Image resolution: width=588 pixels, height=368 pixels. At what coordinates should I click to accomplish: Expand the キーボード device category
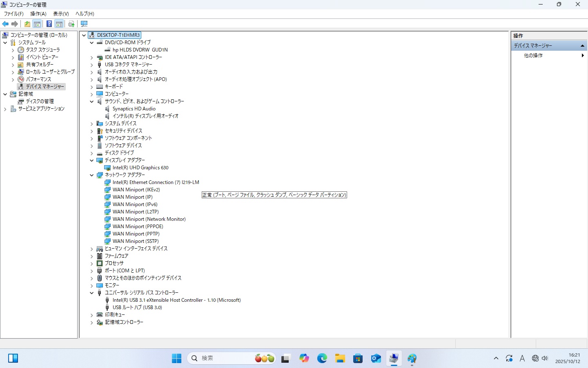(x=92, y=87)
